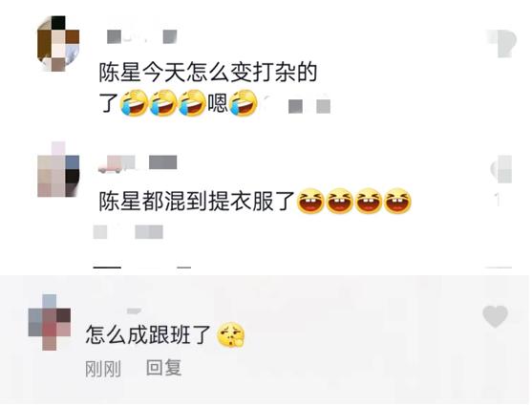
Task: Click the last grinning emoji in the second comment
Action: [x=397, y=201]
